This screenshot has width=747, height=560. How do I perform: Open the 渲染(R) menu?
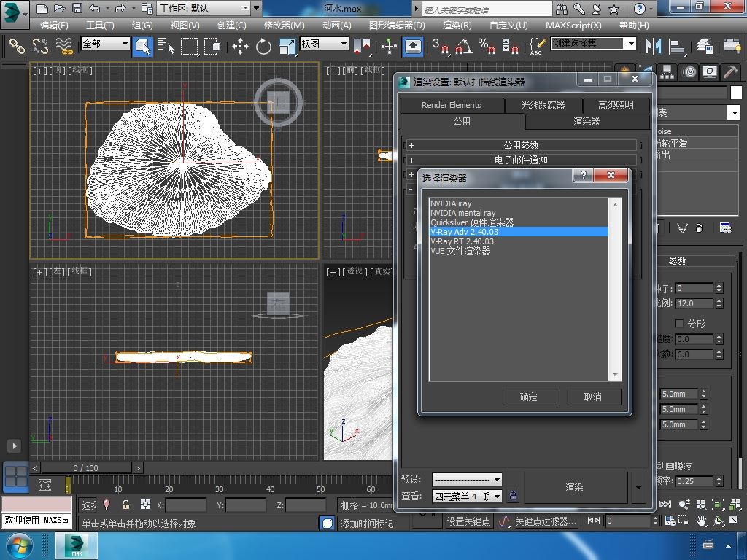click(457, 26)
